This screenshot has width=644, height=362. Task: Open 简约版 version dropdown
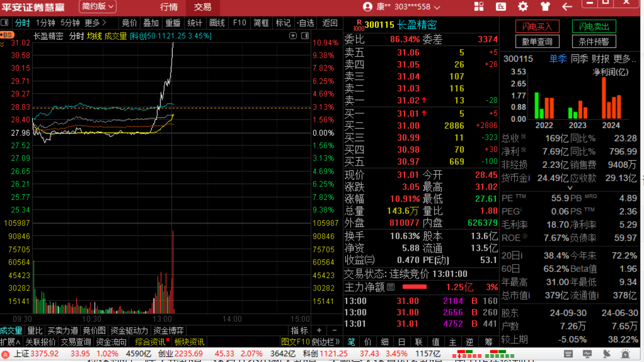(x=97, y=7)
